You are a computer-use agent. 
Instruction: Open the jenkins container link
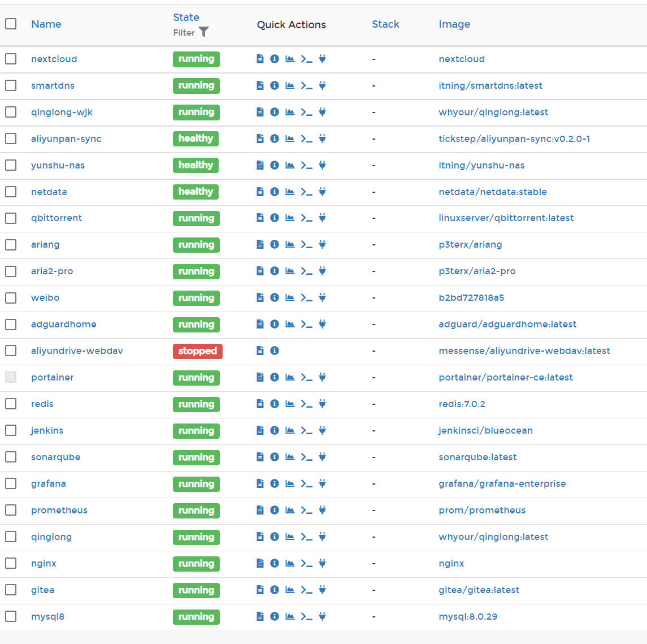click(47, 431)
